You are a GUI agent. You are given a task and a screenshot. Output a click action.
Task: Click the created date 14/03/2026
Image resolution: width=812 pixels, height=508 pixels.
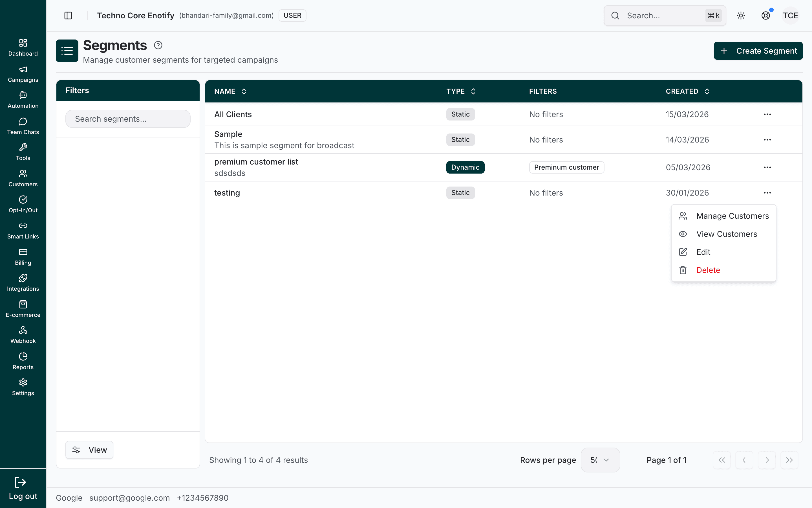[687, 140]
